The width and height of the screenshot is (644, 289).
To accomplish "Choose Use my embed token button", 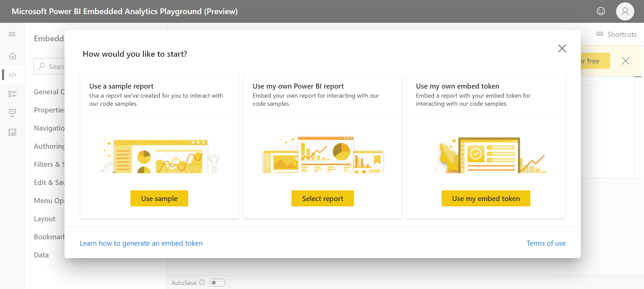I will [x=486, y=198].
